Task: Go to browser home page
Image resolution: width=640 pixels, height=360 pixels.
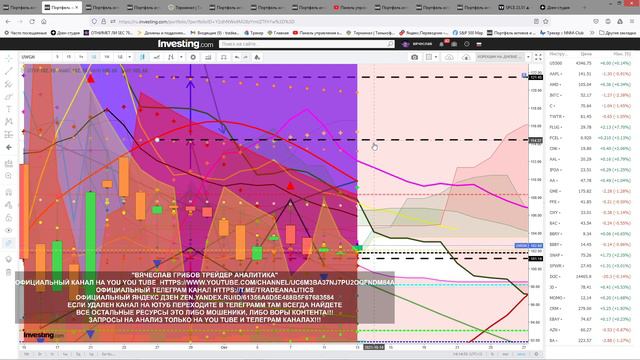Action: [x=44, y=21]
